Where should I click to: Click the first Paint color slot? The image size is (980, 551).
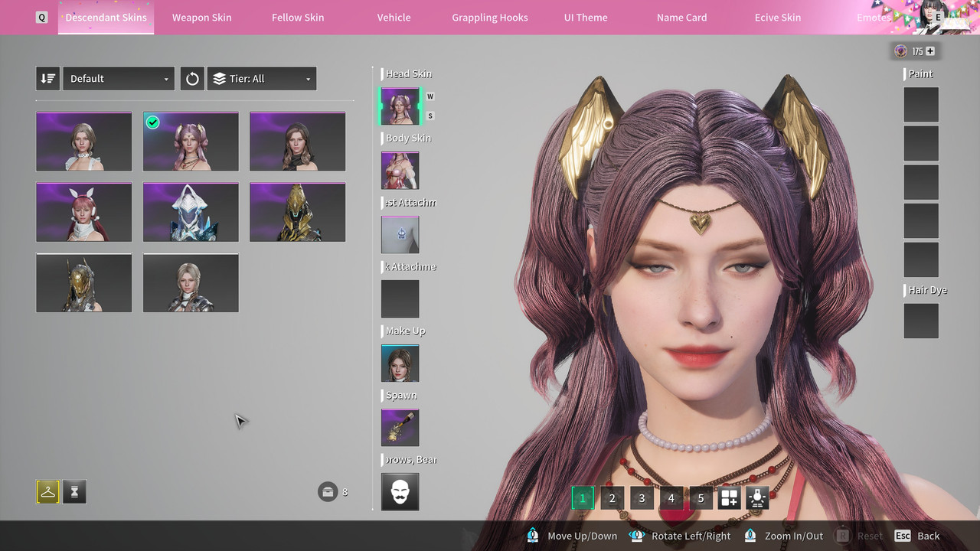coord(921,105)
